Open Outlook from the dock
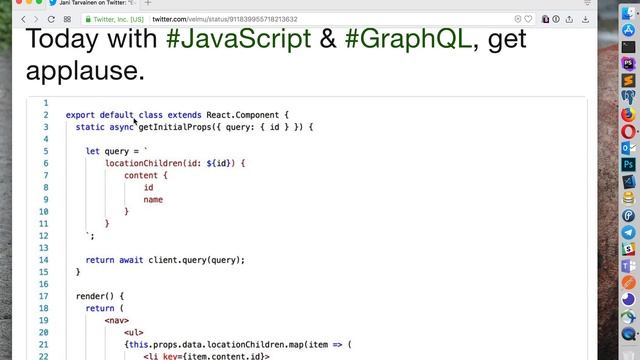Screen dimensions: 640x360 [x=629, y=148]
